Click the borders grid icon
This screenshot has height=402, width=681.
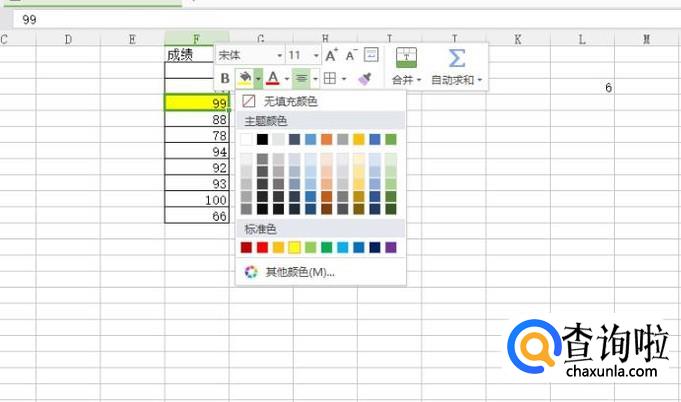click(x=330, y=78)
